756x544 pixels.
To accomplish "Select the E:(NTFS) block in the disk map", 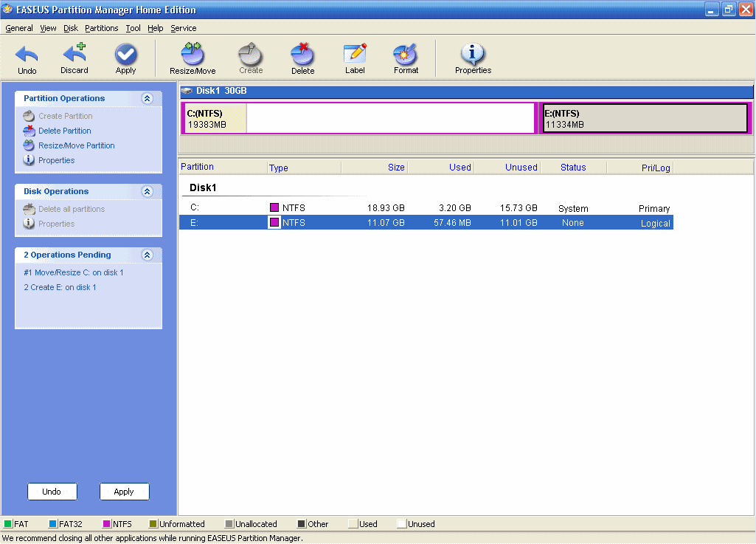I will (645, 118).
